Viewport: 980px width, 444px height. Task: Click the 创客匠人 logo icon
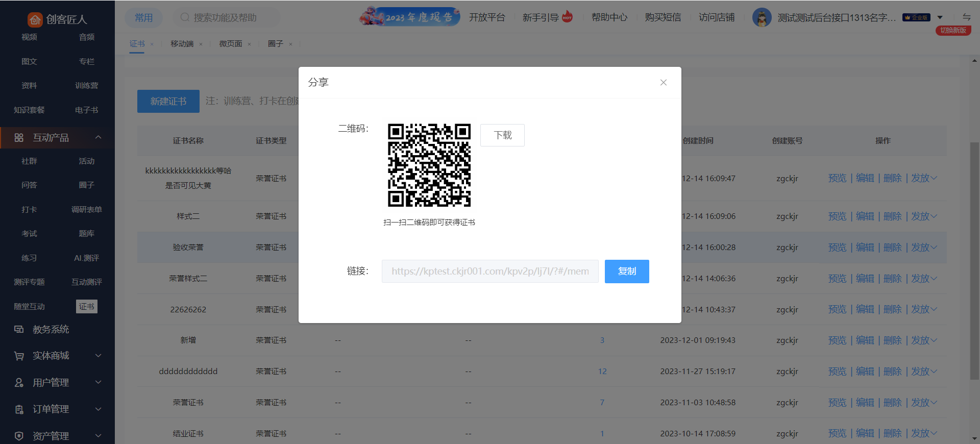tap(35, 19)
